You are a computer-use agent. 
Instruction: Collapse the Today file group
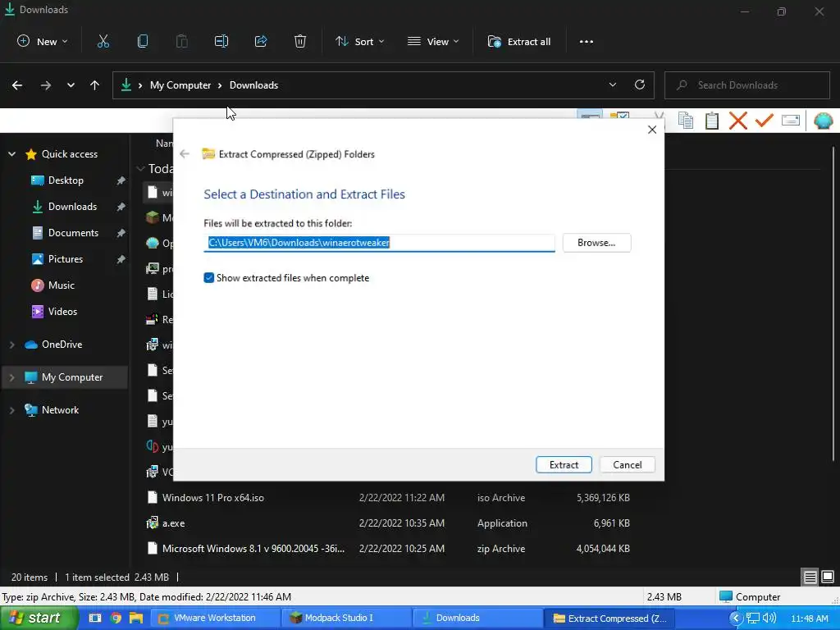point(140,169)
